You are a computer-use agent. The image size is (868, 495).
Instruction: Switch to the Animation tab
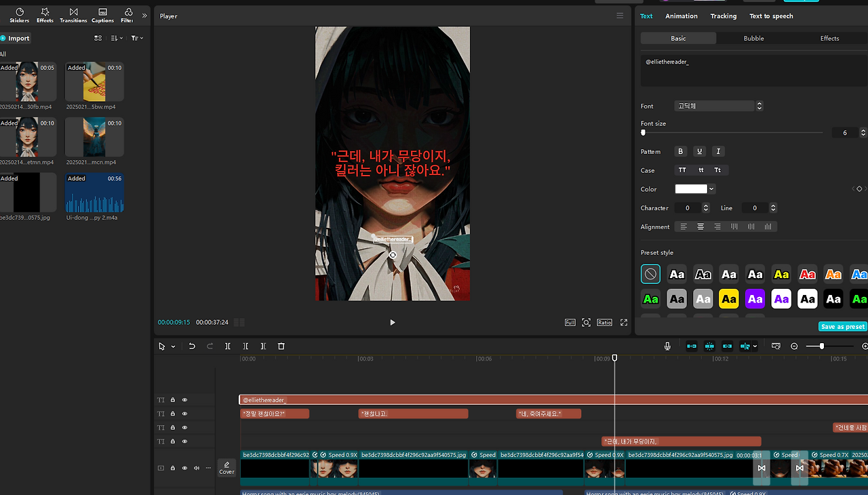(x=682, y=16)
